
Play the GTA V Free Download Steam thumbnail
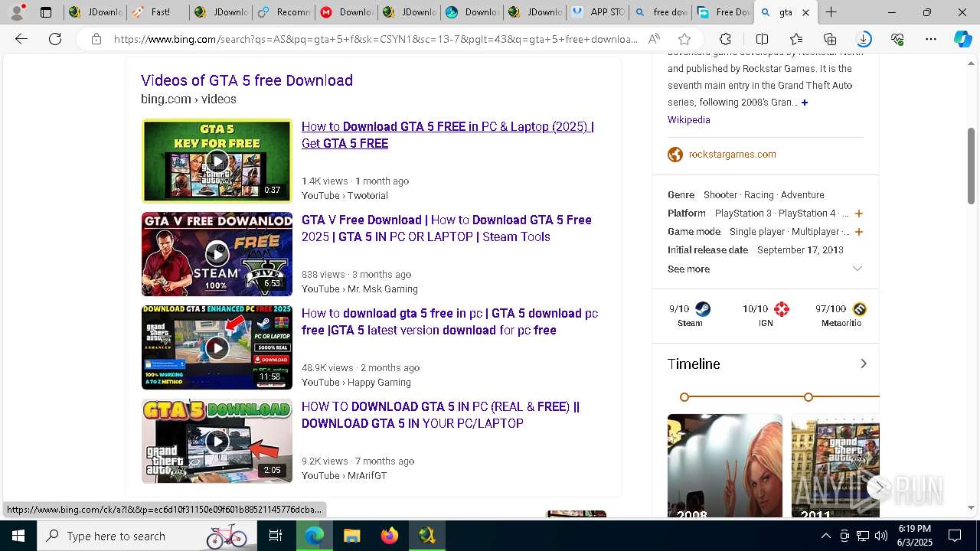click(217, 254)
